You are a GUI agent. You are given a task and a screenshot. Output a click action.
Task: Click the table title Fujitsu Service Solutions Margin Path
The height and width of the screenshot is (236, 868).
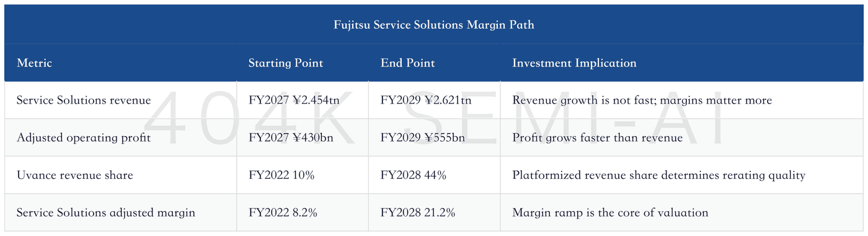434,25
